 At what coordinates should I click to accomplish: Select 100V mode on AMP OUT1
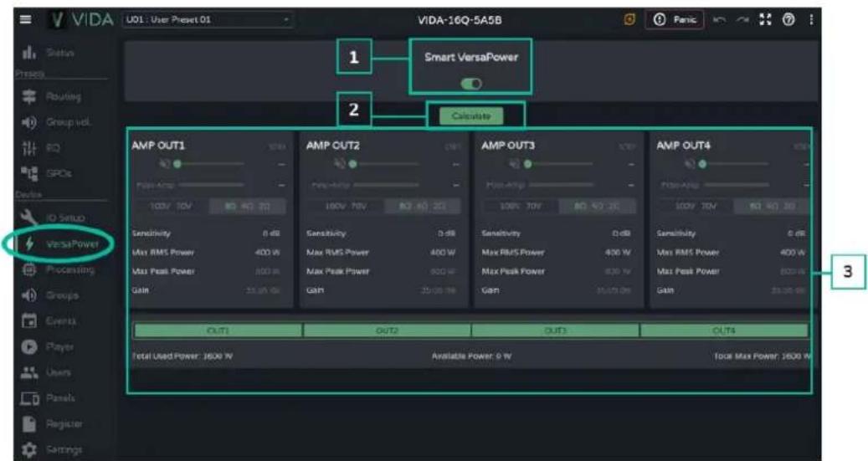[160, 206]
